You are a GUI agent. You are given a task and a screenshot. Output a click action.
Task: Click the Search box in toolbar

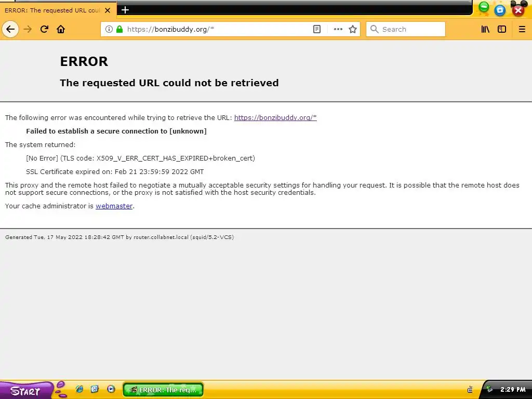click(405, 29)
